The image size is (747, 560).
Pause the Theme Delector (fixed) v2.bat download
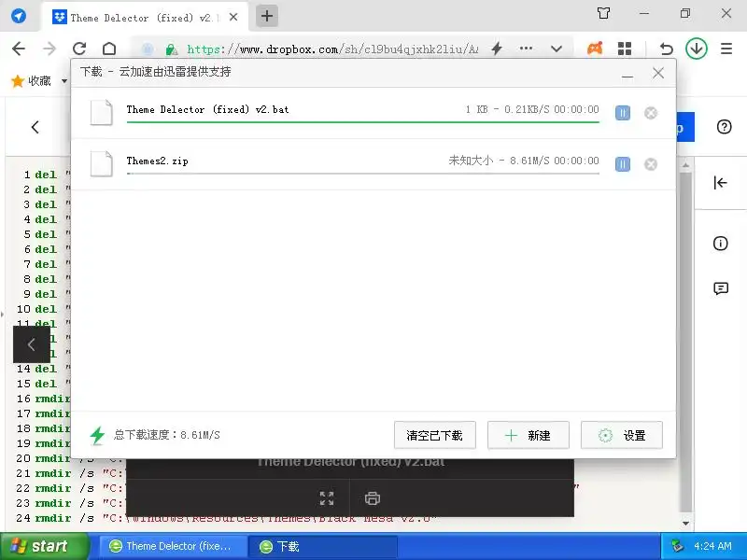click(623, 113)
